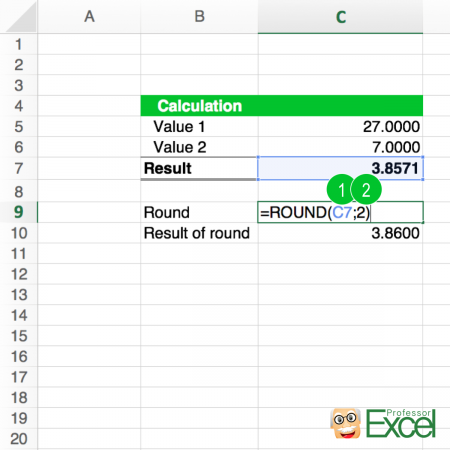Viewport: 450px width, 450px height.
Task: Select row 15 header
Action: pos(19,336)
